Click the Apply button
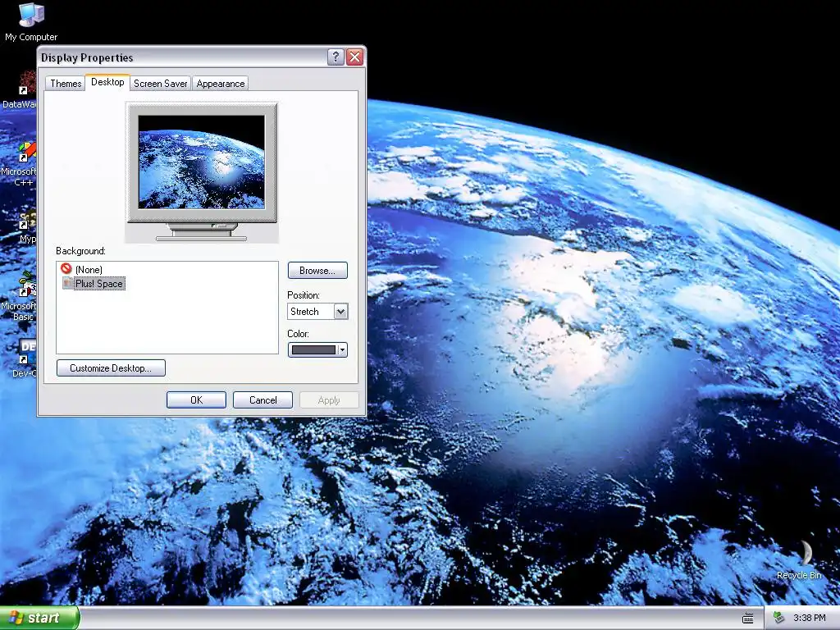 point(329,400)
